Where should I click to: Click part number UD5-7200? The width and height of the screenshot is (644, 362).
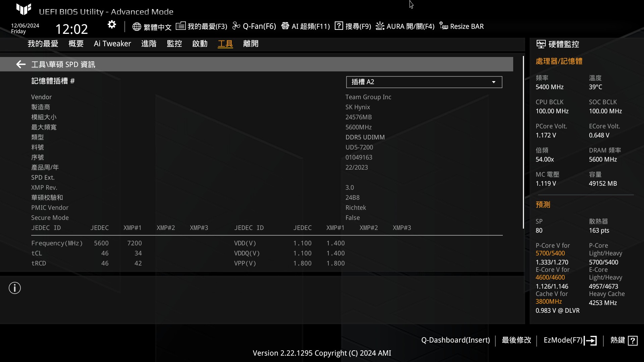(x=359, y=147)
